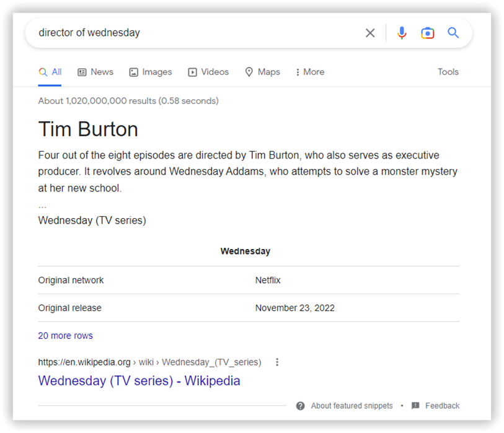Expand the '20 more rows' link
This screenshot has height=433, width=504.
point(65,336)
